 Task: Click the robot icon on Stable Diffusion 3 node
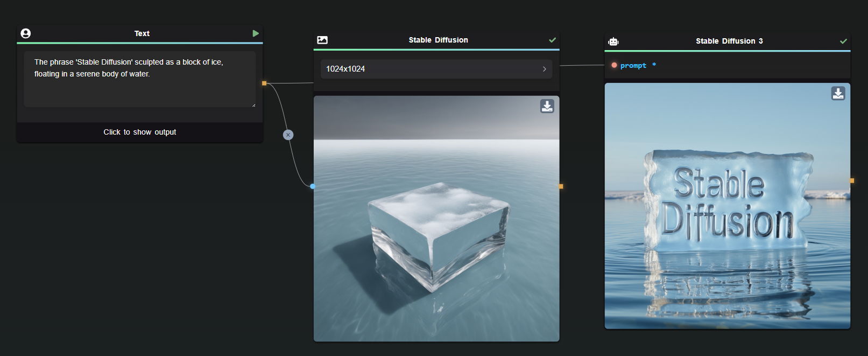613,41
